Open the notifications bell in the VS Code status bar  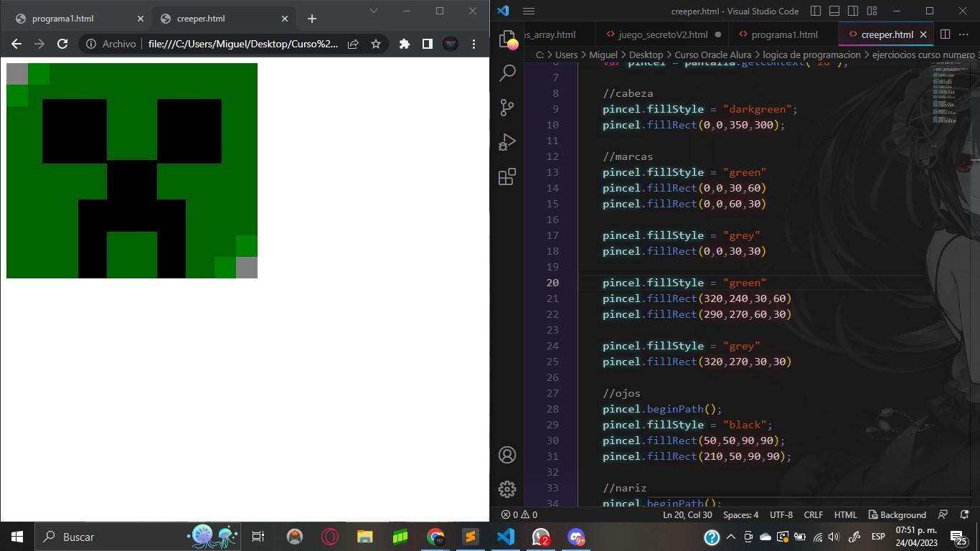(x=964, y=514)
